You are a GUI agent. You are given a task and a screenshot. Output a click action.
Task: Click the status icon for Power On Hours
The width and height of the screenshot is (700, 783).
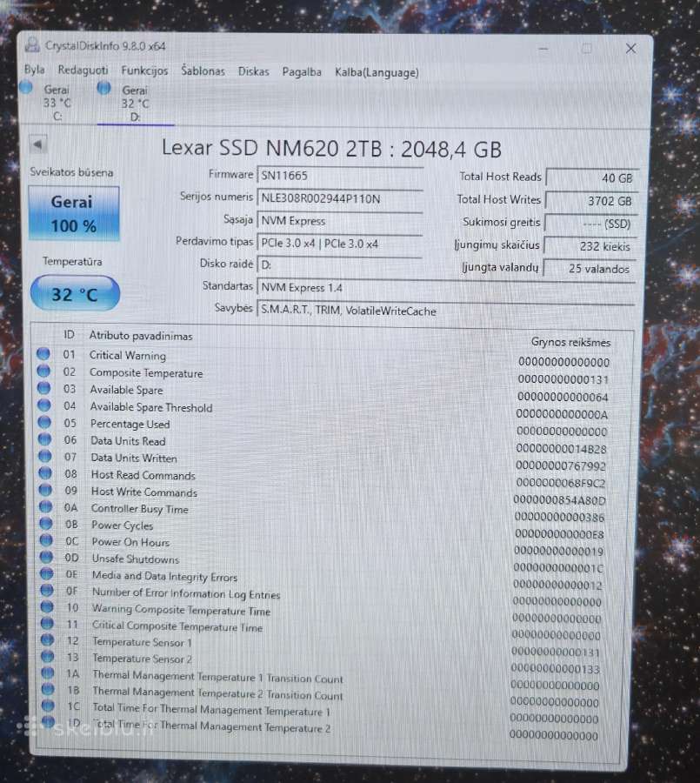(46, 540)
